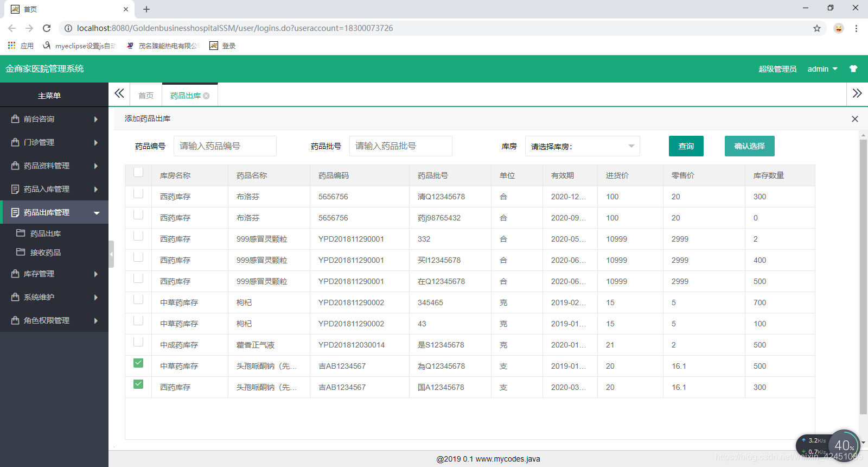Click the 查询 search button

tap(686, 146)
